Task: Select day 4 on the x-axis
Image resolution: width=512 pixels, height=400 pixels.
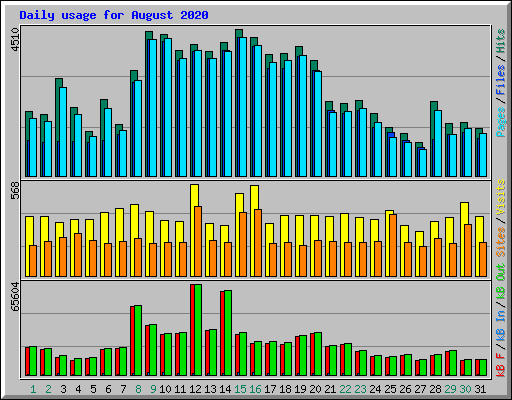Action: [78, 389]
